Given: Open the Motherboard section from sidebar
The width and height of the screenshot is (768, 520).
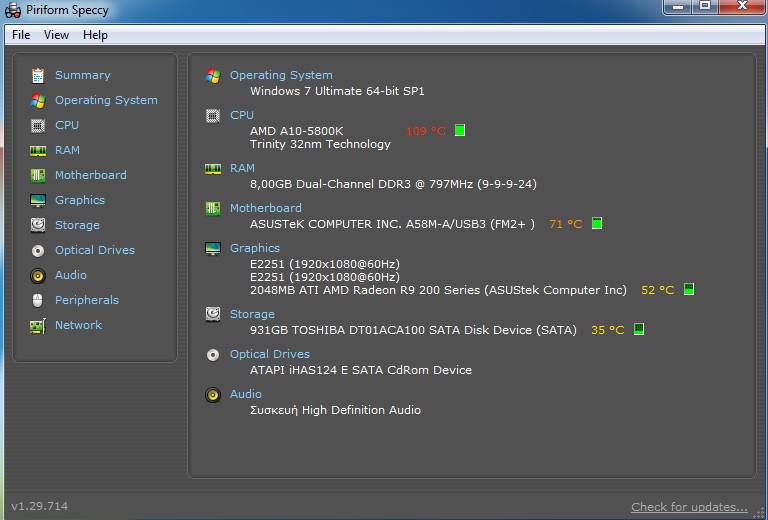Looking at the screenshot, I should pyautogui.click(x=91, y=175).
